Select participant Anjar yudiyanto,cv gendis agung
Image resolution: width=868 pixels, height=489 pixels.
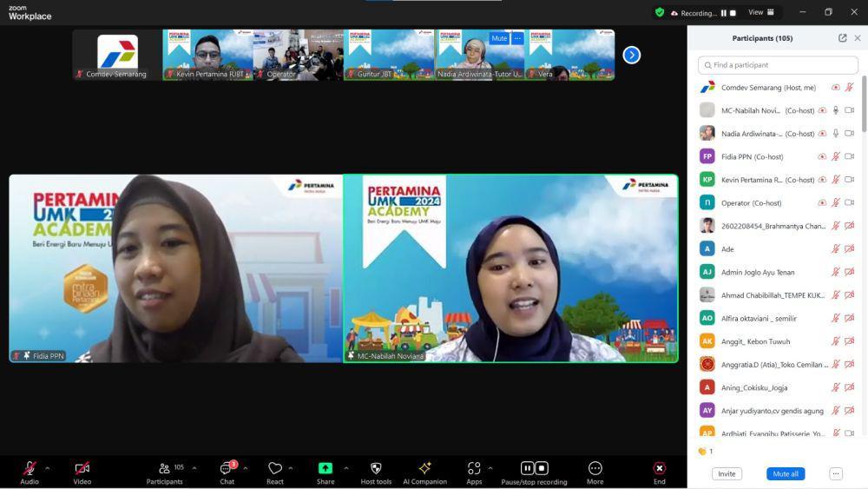777,410
